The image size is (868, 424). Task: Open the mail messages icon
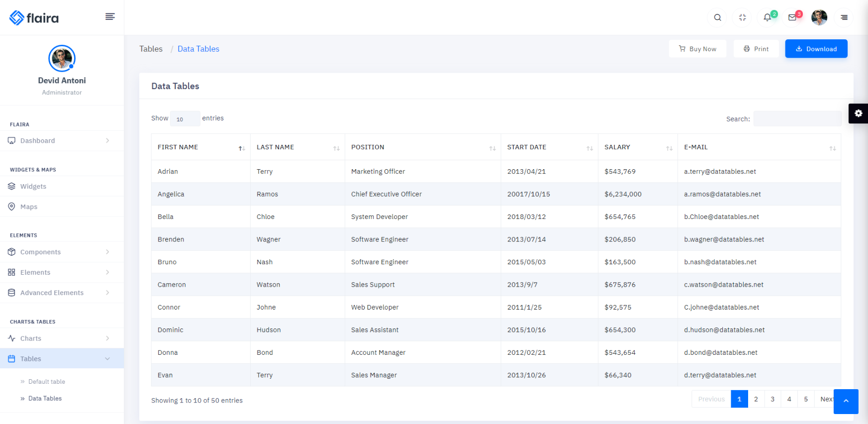click(792, 17)
